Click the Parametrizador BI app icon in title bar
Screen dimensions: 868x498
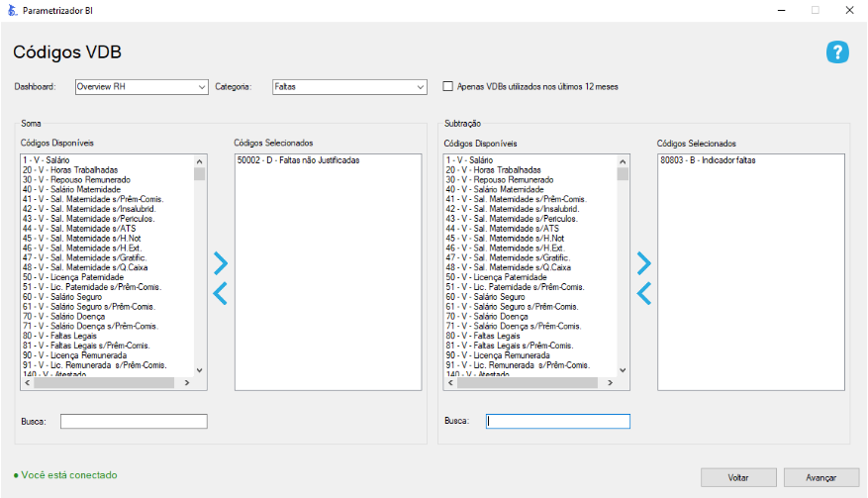pos(12,9)
